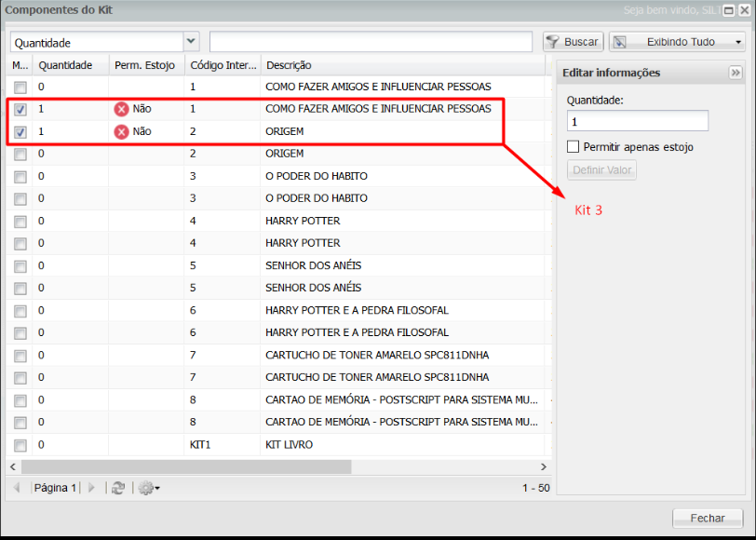This screenshot has width=756, height=540.
Task: Open the Exibindo Tudo dropdown
Action: tap(738, 42)
